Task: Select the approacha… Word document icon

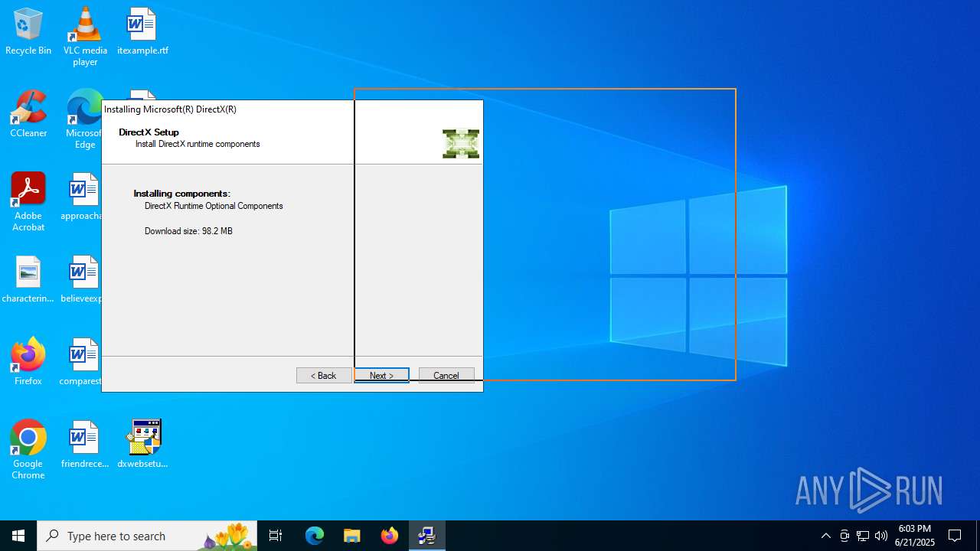Action: (82, 197)
